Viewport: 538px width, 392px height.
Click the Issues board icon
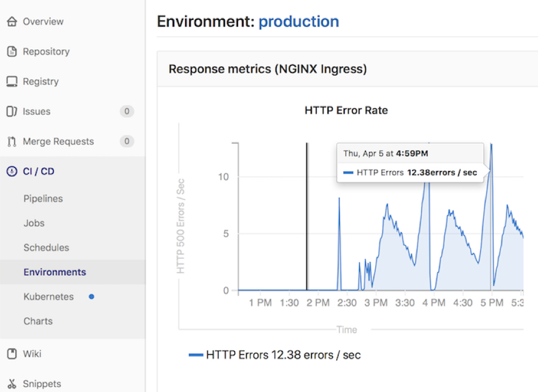tap(11, 112)
